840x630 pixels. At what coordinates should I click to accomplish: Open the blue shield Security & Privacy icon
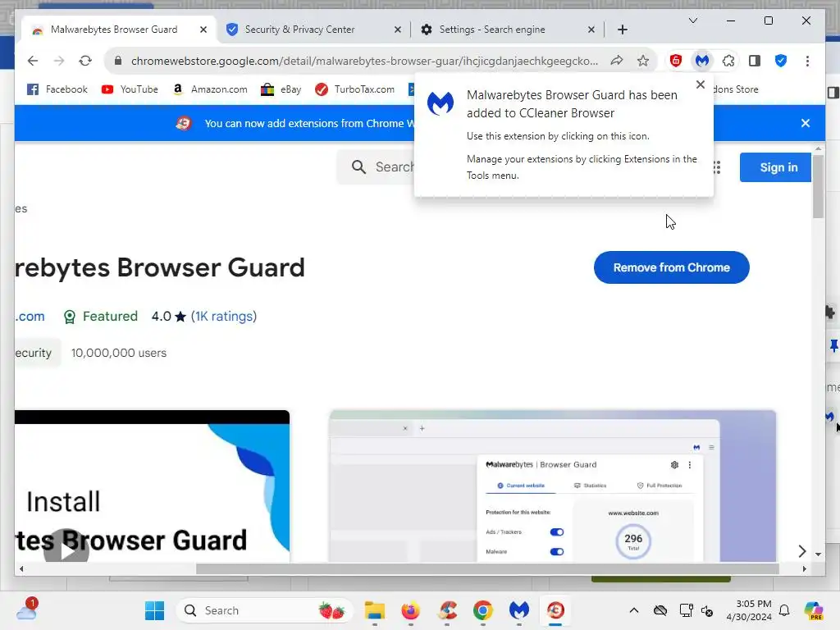[781, 61]
